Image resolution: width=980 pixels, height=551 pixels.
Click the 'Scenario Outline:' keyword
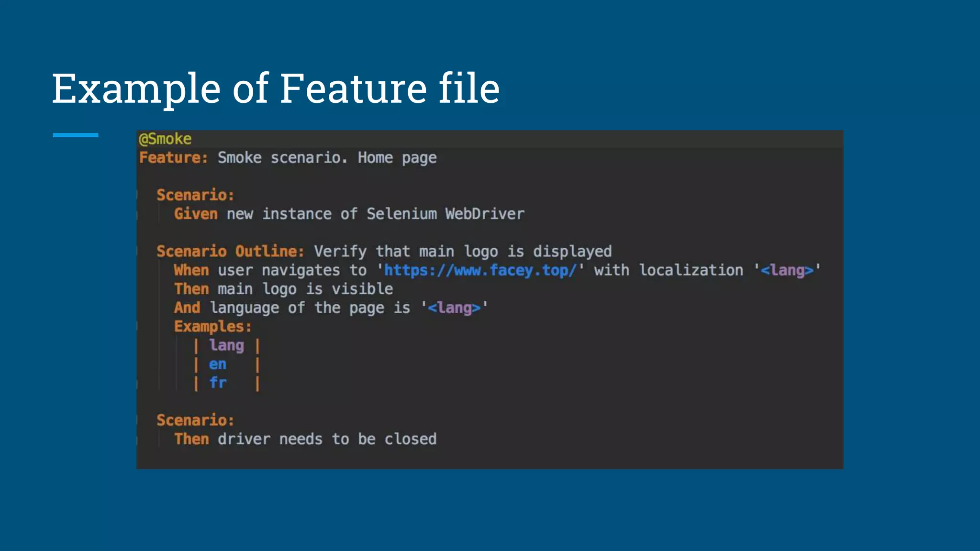[230, 251]
